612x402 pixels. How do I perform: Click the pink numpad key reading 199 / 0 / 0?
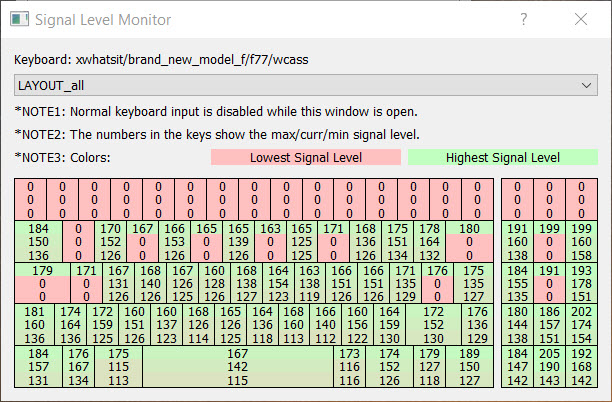tap(549, 242)
